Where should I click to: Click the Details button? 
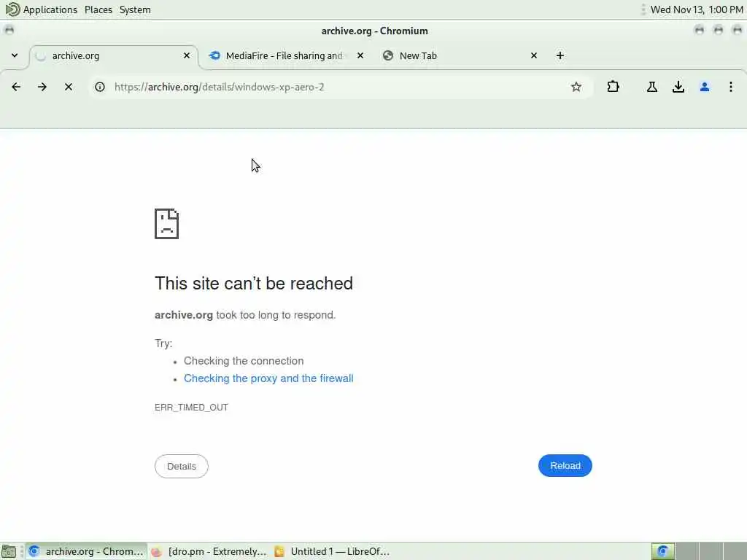pyautogui.click(x=182, y=466)
